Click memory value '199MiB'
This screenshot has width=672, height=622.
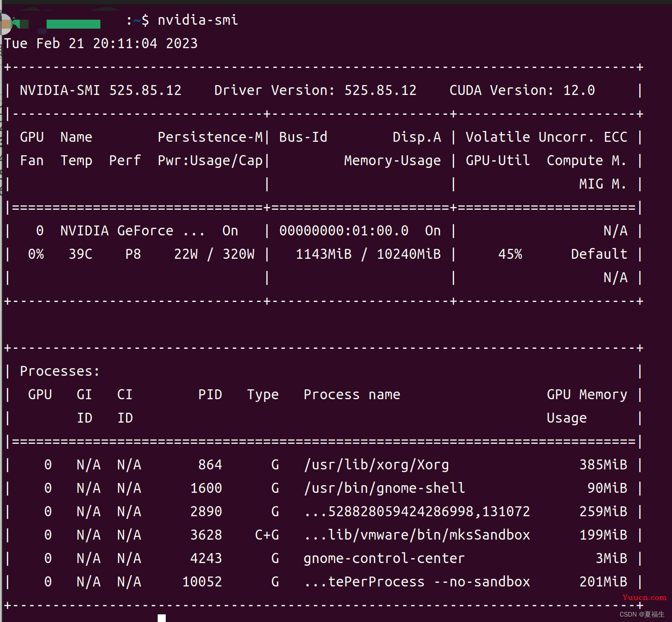click(603, 535)
